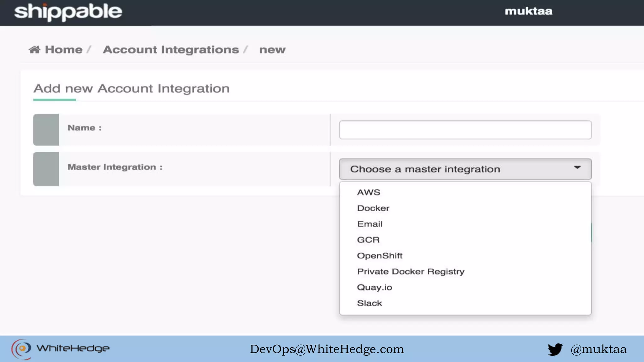The image size is (644, 362).
Task: Click the WhiteHedge swirl logo
Action: coord(21,349)
